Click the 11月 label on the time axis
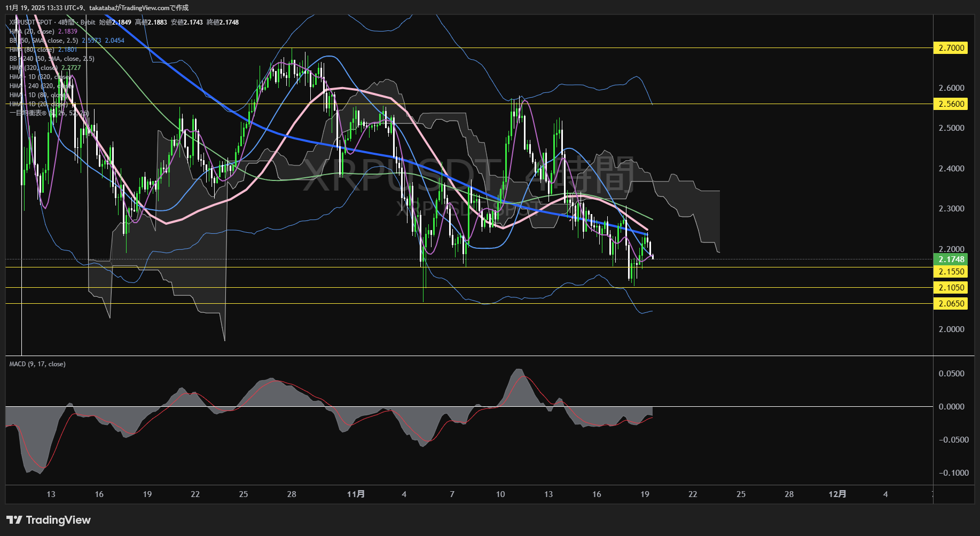 (x=356, y=494)
